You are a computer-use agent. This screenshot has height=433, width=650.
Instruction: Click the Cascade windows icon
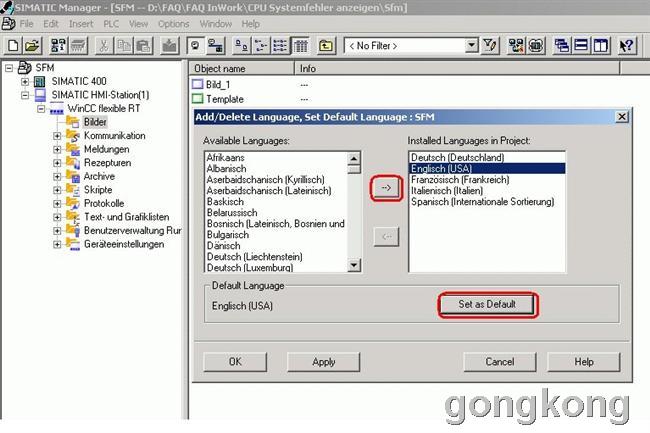(x=562, y=46)
